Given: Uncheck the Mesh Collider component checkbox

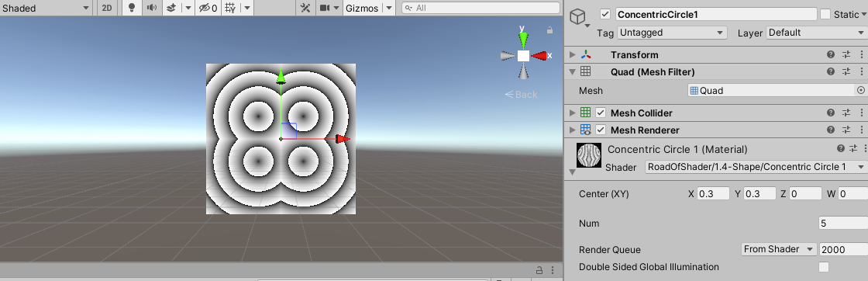Looking at the screenshot, I should click(x=601, y=113).
